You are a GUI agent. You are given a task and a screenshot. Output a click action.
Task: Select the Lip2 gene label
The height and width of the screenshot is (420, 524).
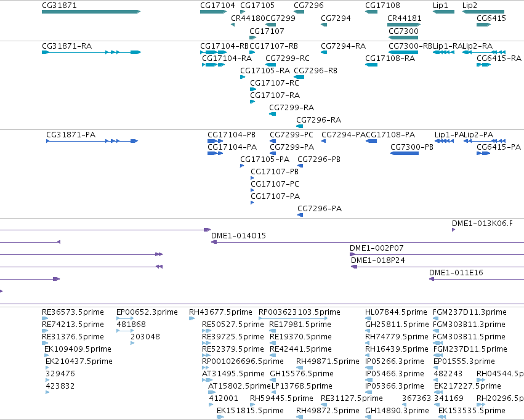click(x=470, y=6)
